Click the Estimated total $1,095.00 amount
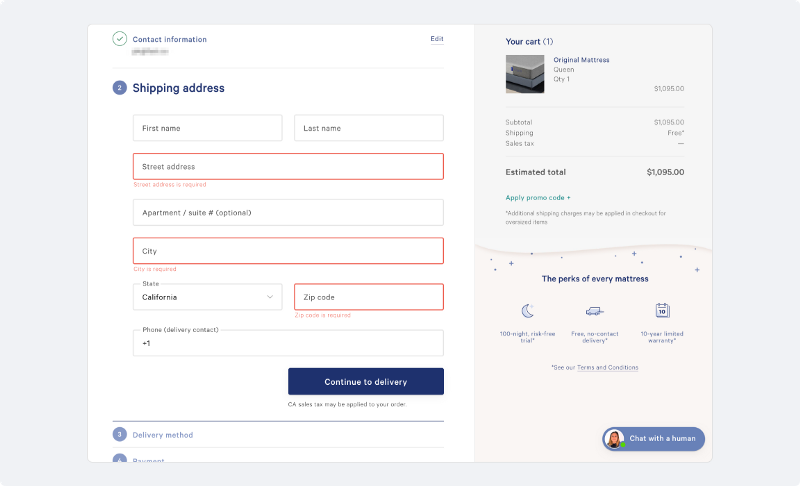Viewport: 800px width, 486px height. point(665,172)
